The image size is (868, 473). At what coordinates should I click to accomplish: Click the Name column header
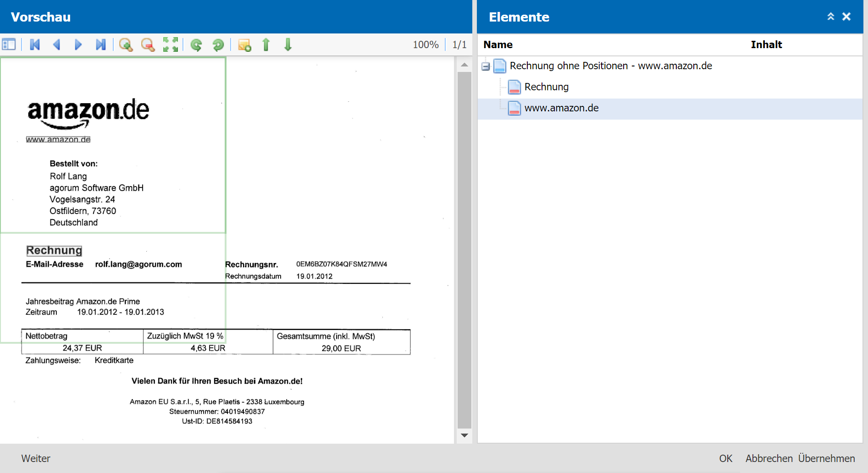pos(498,44)
